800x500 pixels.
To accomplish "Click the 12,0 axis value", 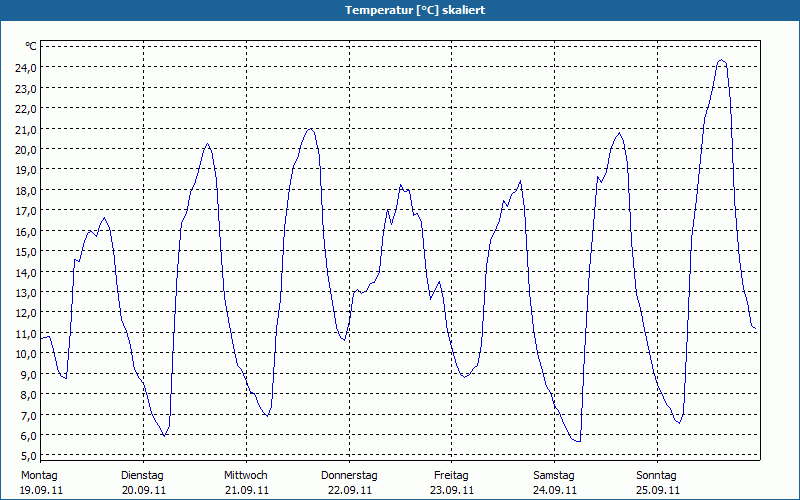I will pyautogui.click(x=26, y=313).
